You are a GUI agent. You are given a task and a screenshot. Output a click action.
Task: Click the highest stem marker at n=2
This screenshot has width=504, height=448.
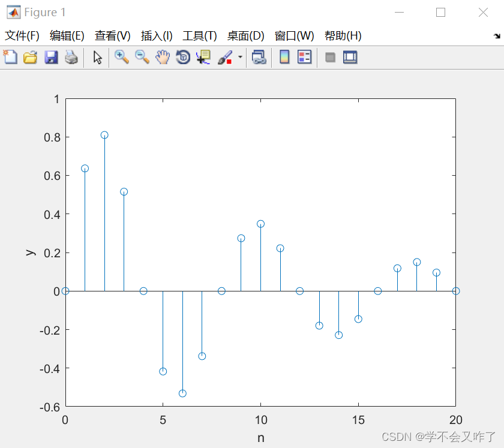point(104,135)
